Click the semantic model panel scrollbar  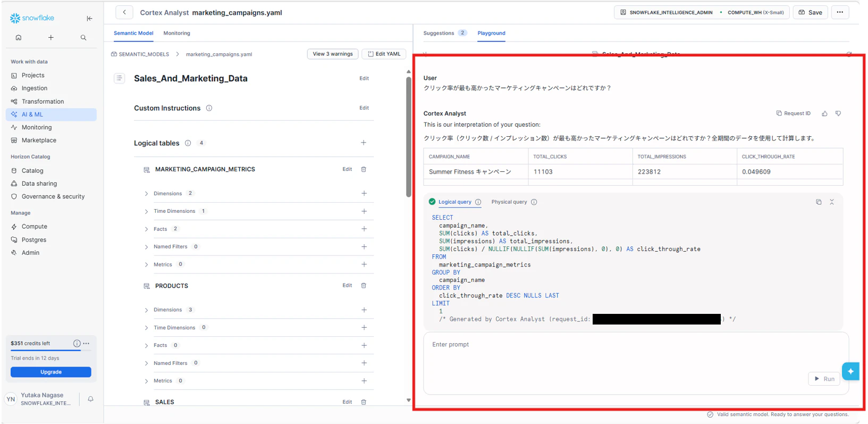(409, 137)
